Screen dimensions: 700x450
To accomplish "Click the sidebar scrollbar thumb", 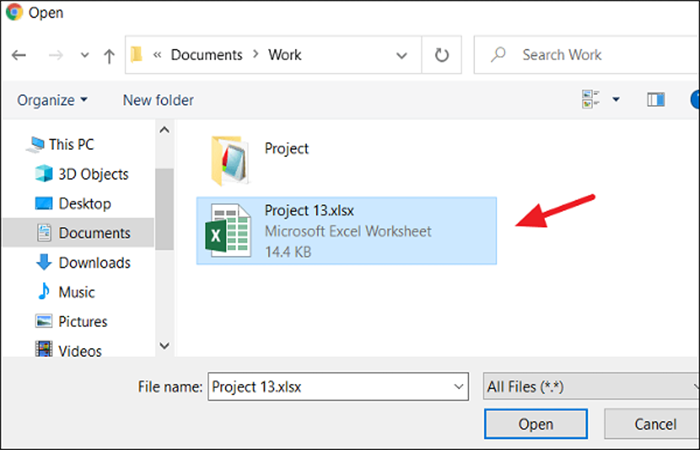I will (x=164, y=209).
